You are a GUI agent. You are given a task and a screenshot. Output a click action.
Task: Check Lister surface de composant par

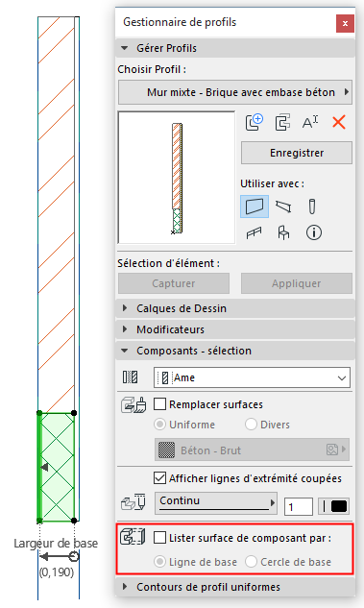pos(160,538)
